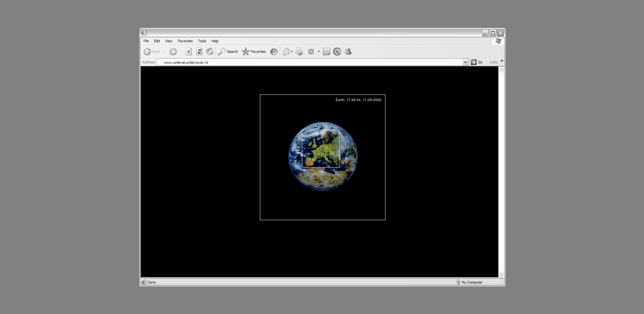The width and height of the screenshot is (644, 314).
Task: Open the Tools menu
Action: coord(202,41)
